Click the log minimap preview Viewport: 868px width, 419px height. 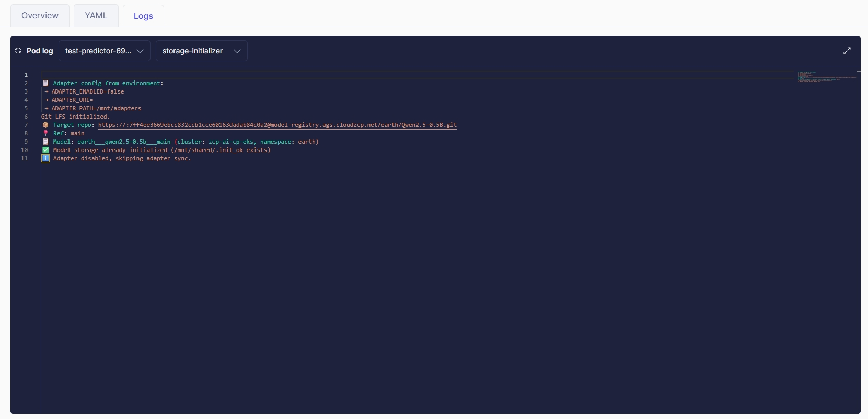tap(827, 77)
